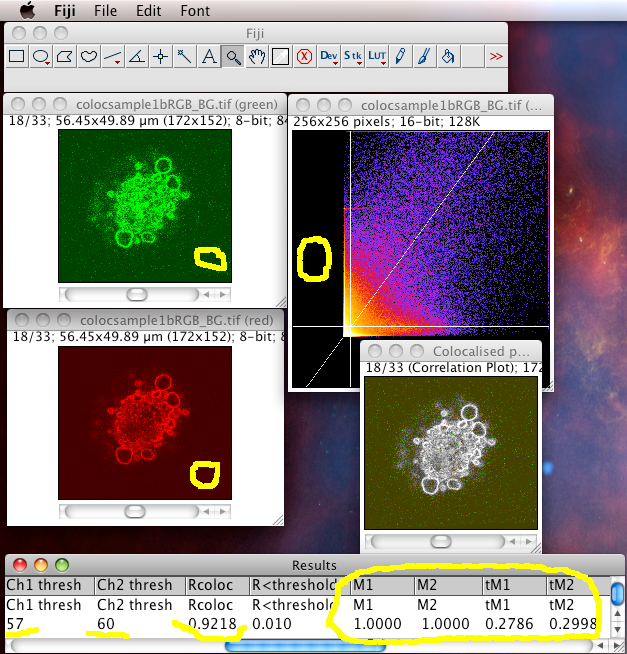Open the Edit menu
Screen dimensions: 627x654
[x=149, y=10]
